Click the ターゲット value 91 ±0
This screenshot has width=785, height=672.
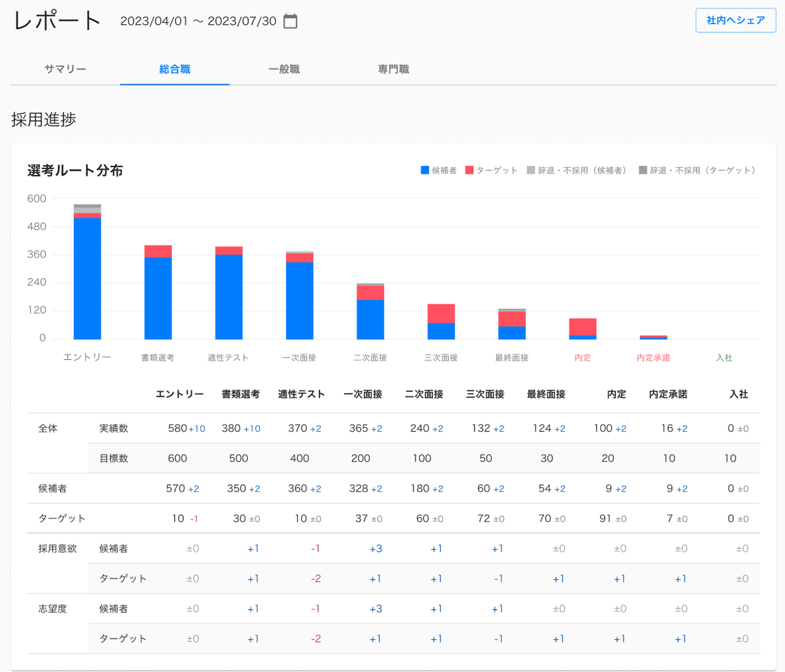point(613,518)
